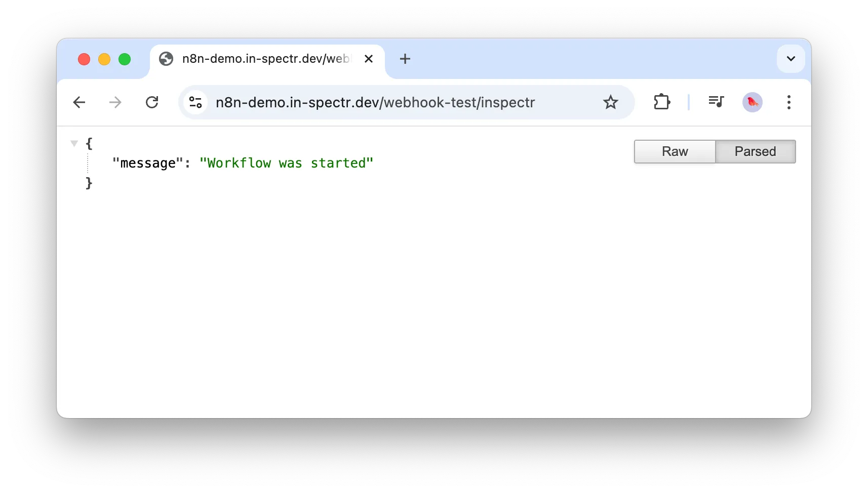Click the yellow minimize window control
This screenshot has height=493, width=868.
point(104,59)
